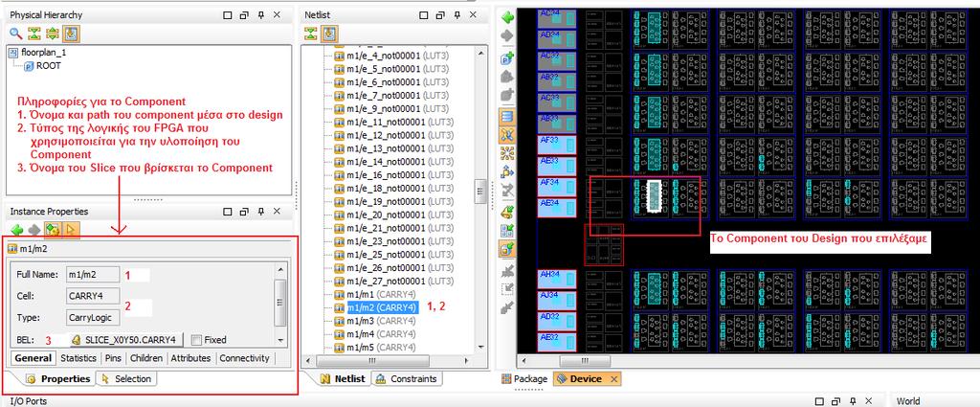Open the Children tab
This screenshot has width=980, height=407.
coord(146,358)
